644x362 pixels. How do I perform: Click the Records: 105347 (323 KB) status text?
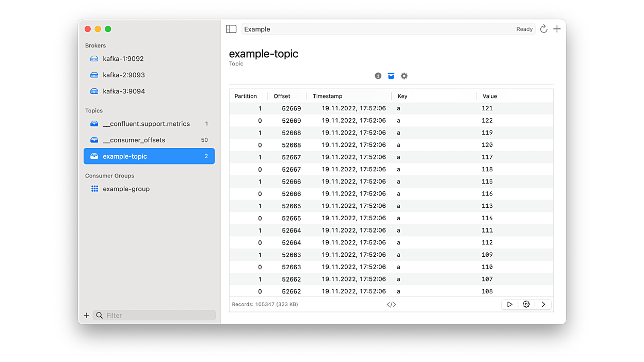tap(265, 304)
